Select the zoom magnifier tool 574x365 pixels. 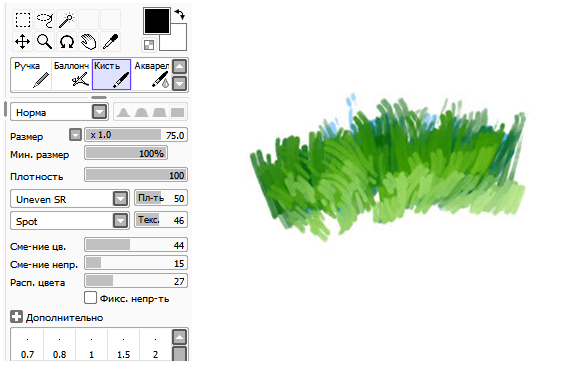coord(45,41)
